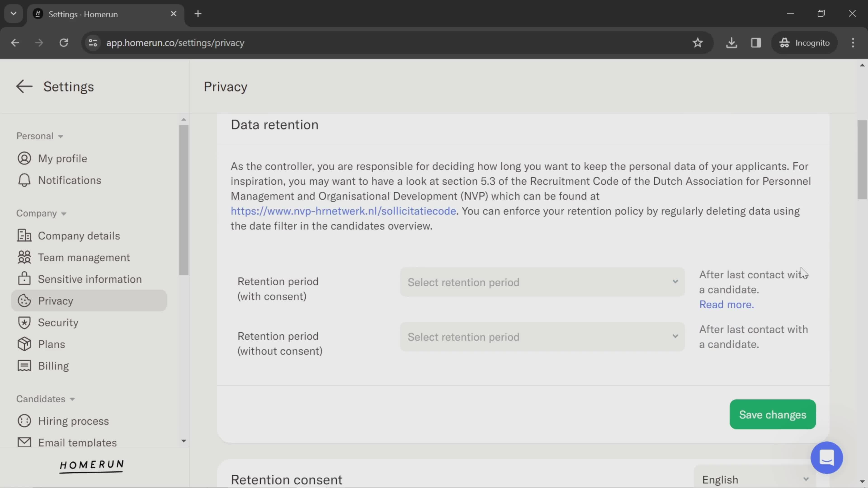Click the Plans box icon
Image resolution: width=868 pixels, height=488 pixels.
[x=24, y=344]
